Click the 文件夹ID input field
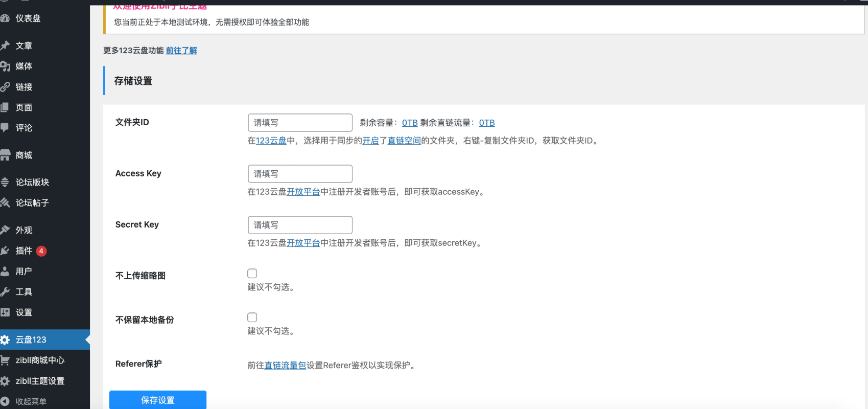 click(300, 123)
